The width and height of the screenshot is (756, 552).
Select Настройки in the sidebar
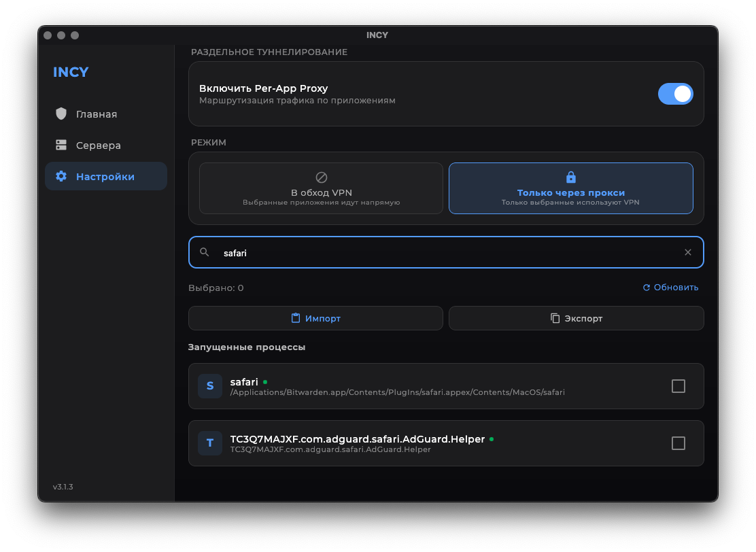coord(105,177)
